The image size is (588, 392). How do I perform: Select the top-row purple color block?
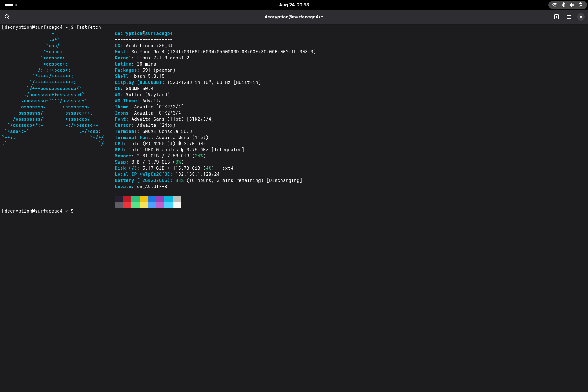160,199
